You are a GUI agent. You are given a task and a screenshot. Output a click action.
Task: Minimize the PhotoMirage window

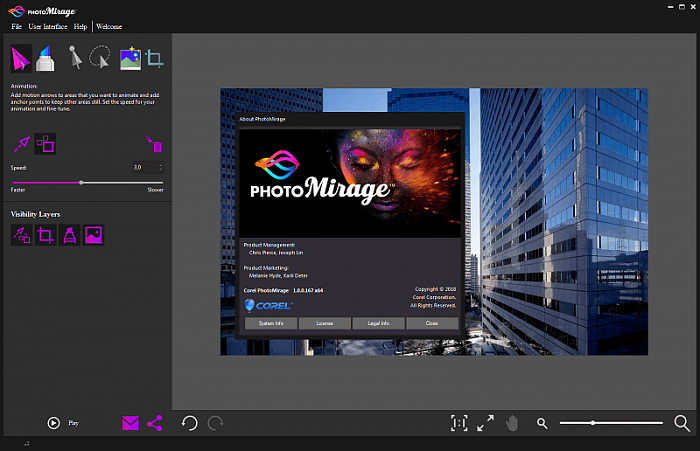tap(670, 7)
